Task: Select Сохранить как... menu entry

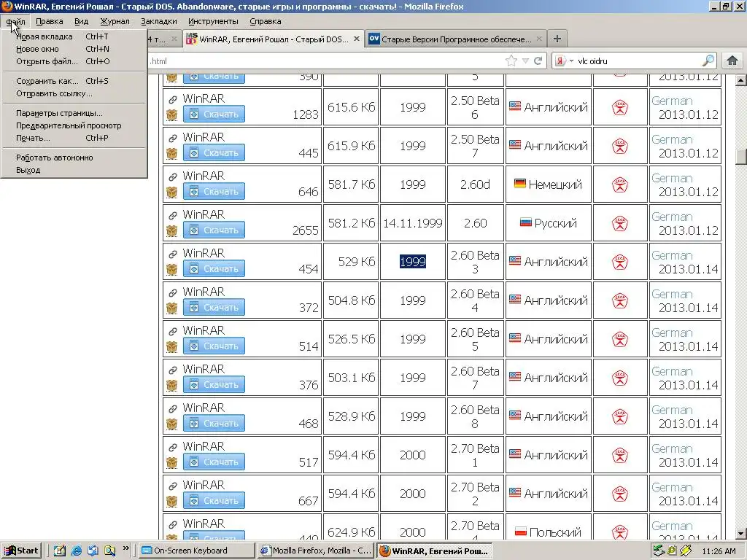Action: tap(74, 81)
